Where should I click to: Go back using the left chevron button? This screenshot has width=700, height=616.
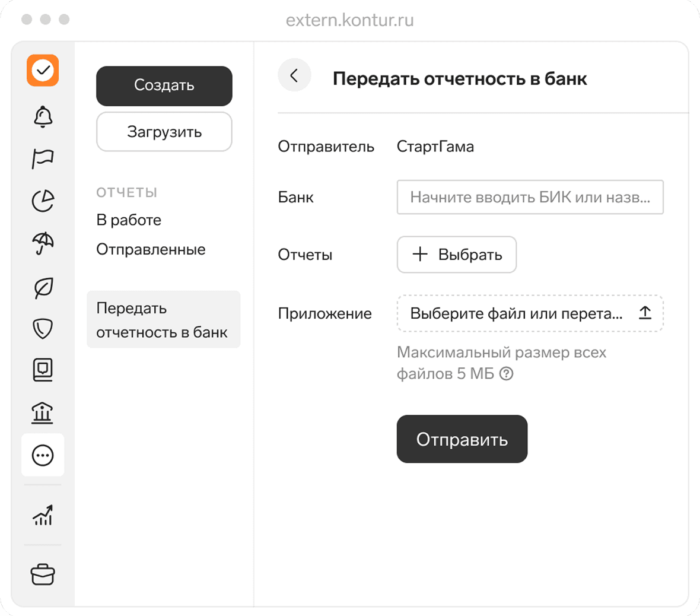(x=294, y=75)
